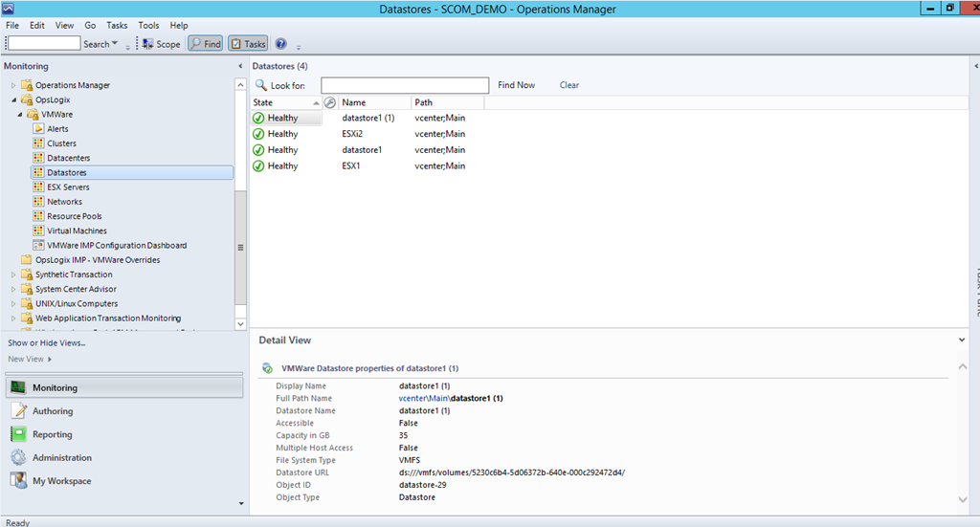Open the Alerts view under VMWare
980x527 pixels.
57,128
